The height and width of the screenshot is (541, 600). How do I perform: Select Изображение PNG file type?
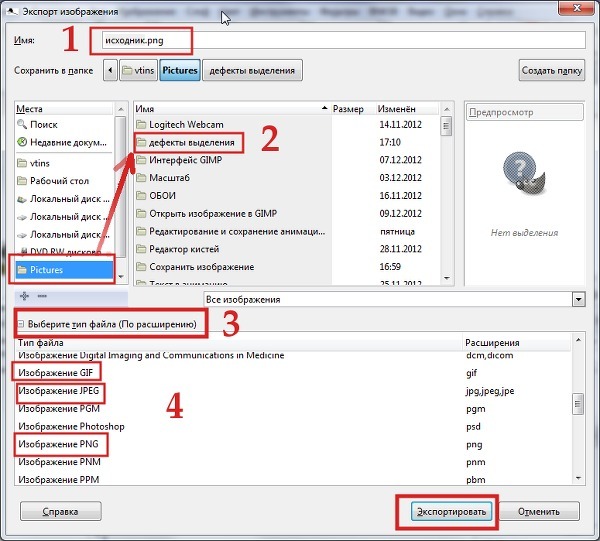[293, 444]
